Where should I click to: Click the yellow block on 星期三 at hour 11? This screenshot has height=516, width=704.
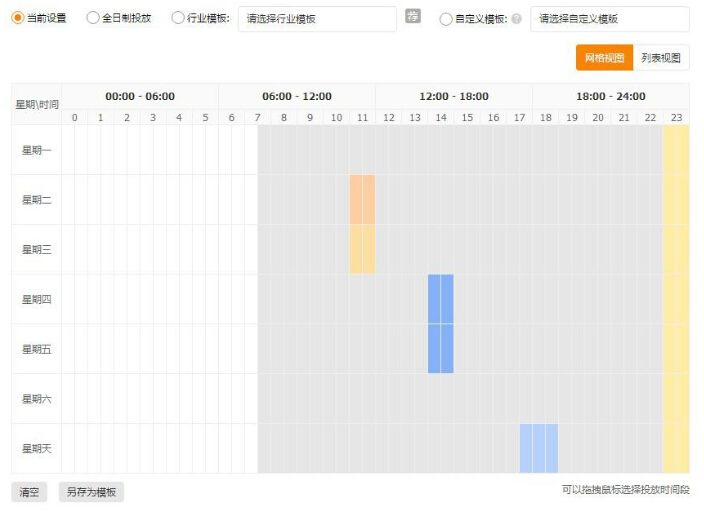362,249
